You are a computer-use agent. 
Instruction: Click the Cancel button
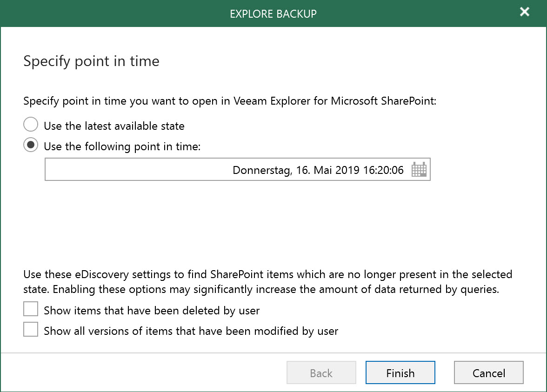[489, 373]
